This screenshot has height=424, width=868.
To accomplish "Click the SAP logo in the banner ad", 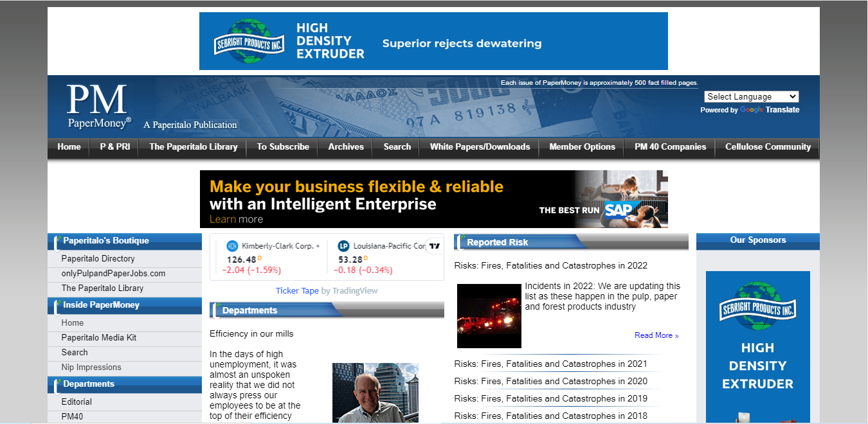I will [x=621, y=209].
